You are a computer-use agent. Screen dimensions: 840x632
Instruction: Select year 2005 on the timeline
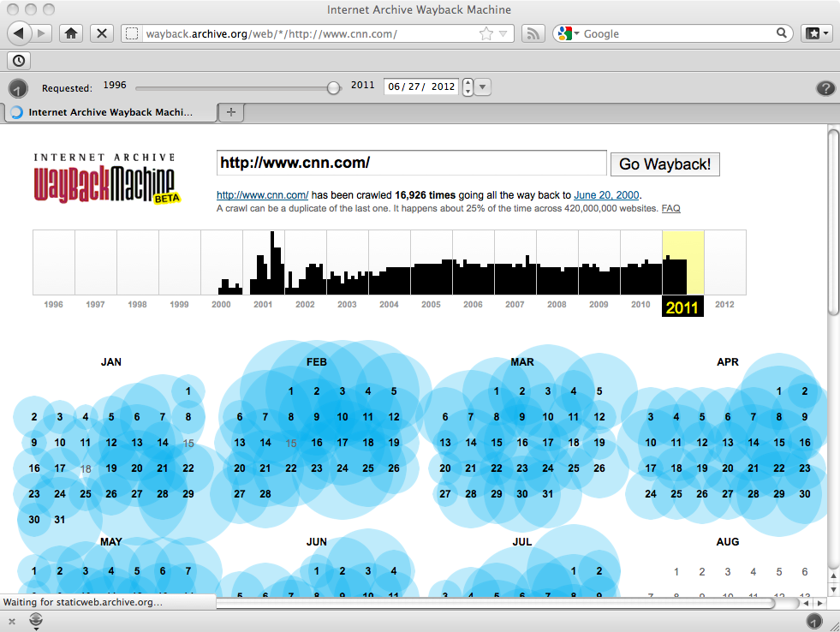point(431,304)
